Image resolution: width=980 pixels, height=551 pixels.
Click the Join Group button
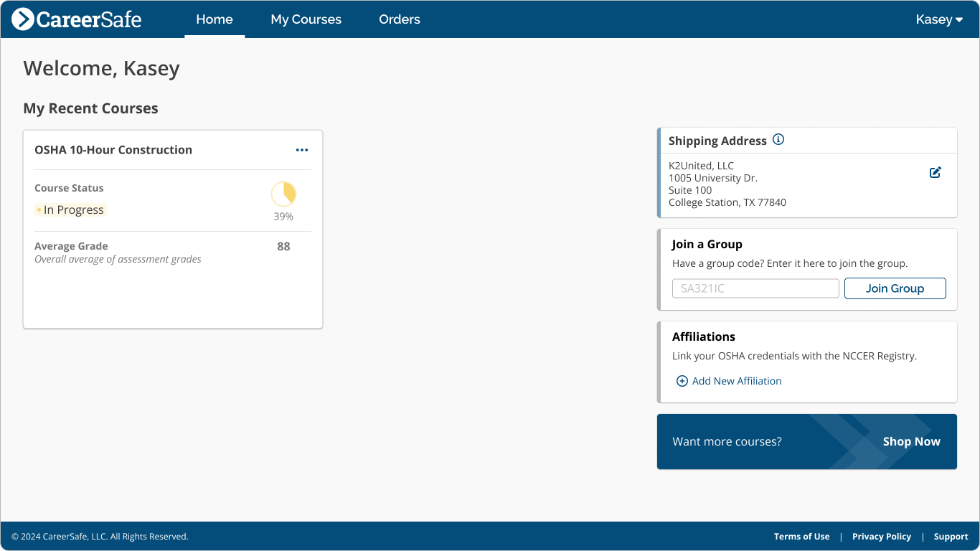pyautogui.click(x=895, y=288)
